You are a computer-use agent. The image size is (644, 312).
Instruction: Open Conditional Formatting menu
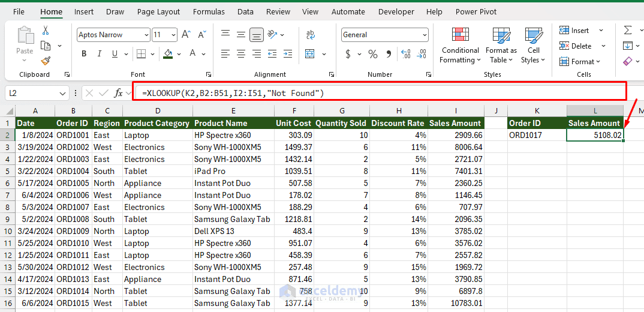[x=461, y=45]
